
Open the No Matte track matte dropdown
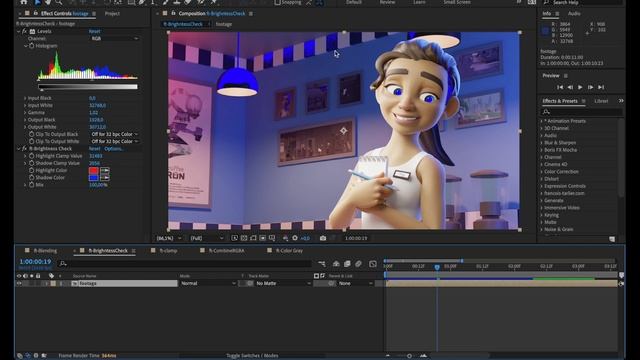pos(283,283)
